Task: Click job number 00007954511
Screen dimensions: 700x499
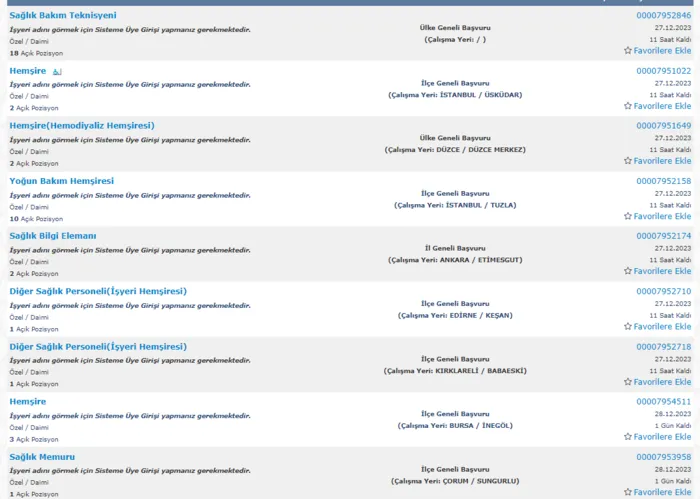Action: point(663,401)
